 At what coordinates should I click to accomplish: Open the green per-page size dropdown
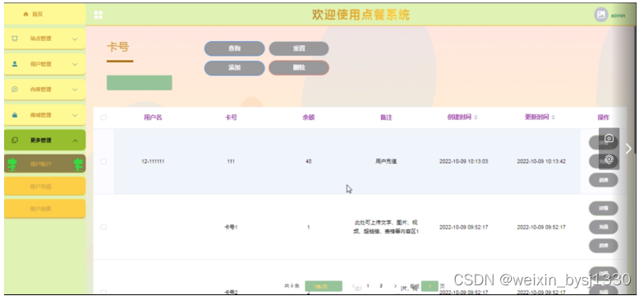tap(324, 286)
